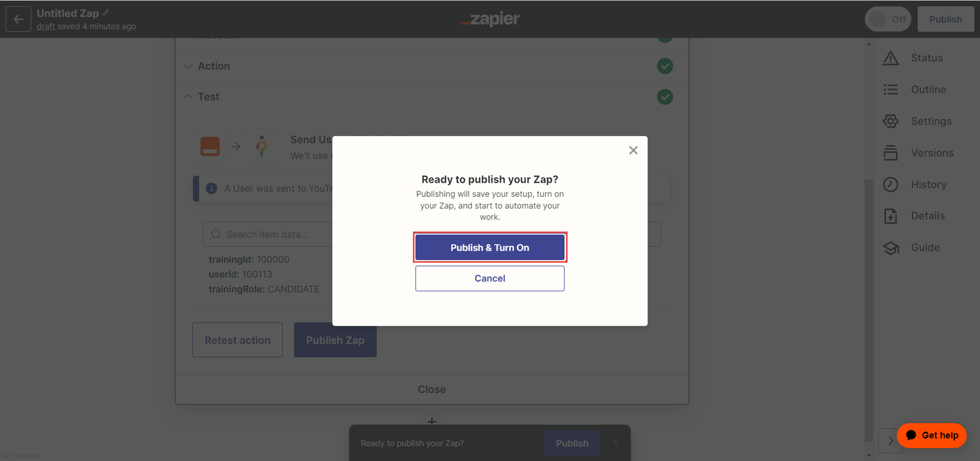Open the History clock icon
The height and width of the screenshot is (461, 980).
891,185
